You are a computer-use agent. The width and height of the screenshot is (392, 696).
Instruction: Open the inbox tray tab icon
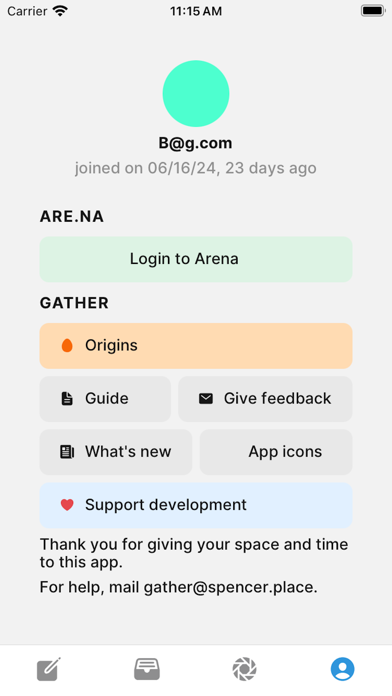(x=147, y=669)
